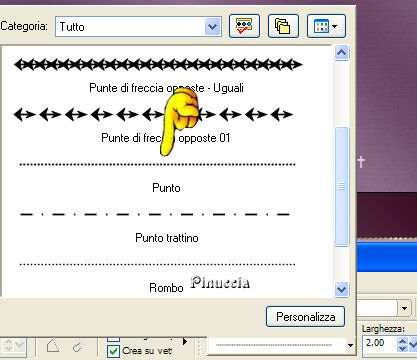Click the 'Punte di freccia opposte - Uguali' label
This screenshot has height=360, width=417.
click(x=166, y=88)
